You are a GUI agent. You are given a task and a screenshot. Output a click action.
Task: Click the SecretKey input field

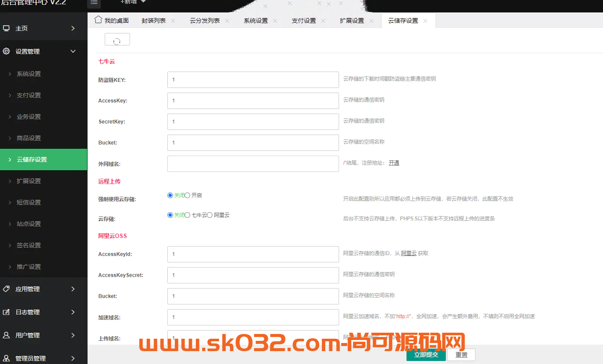253,122
